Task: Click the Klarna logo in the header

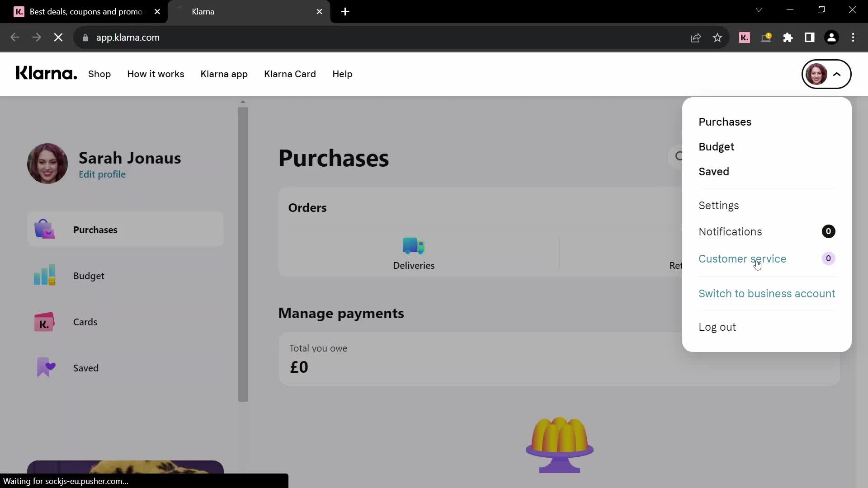Action: (47, 73)
